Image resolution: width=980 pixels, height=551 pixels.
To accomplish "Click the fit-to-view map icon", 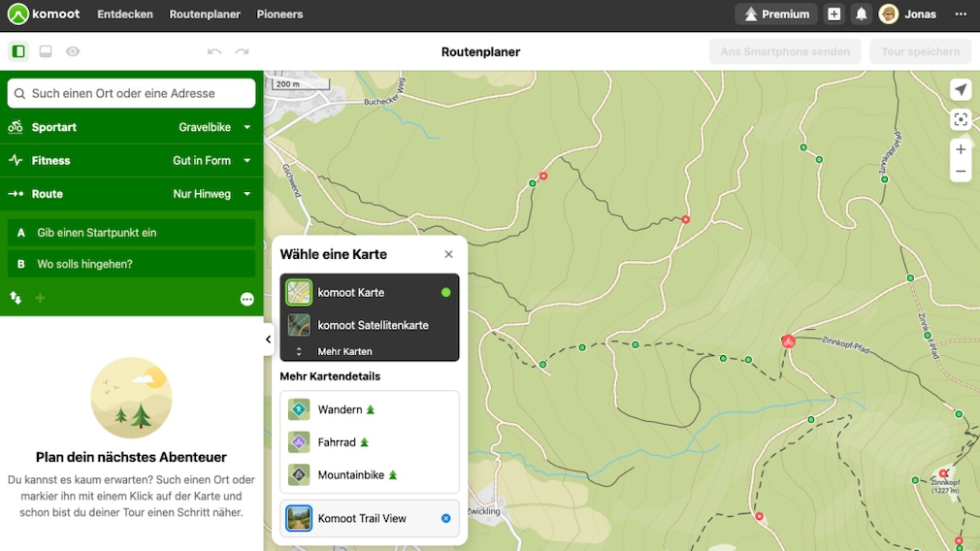I will point(961,119).
